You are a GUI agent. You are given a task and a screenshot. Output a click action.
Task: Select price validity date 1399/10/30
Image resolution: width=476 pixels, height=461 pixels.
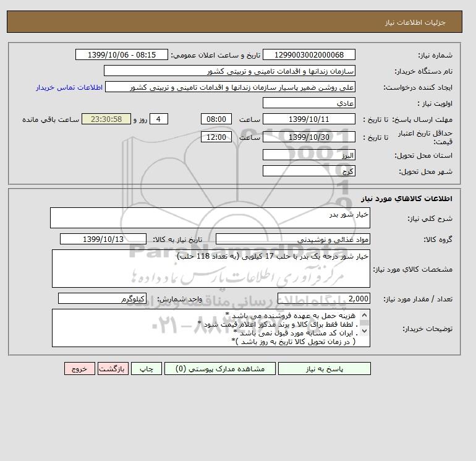coord(308,137)
